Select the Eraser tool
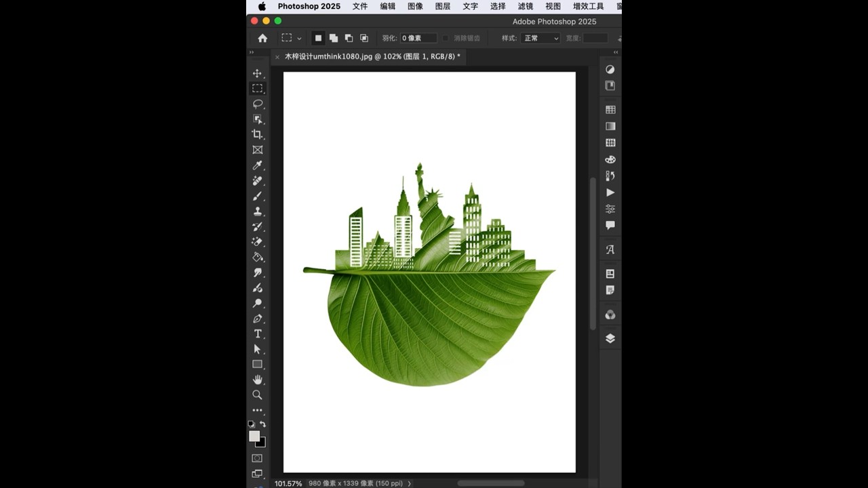The image size is (868, 488). [257, 242]
